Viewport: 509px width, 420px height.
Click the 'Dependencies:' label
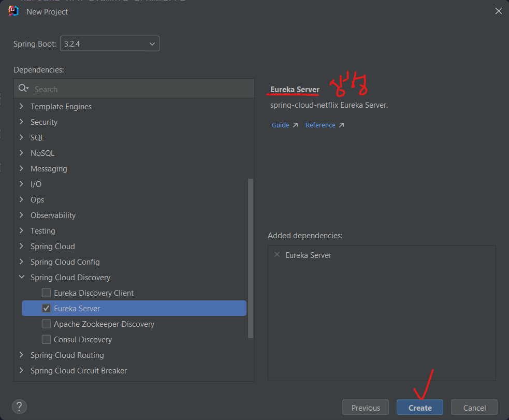tap(39, 70)
